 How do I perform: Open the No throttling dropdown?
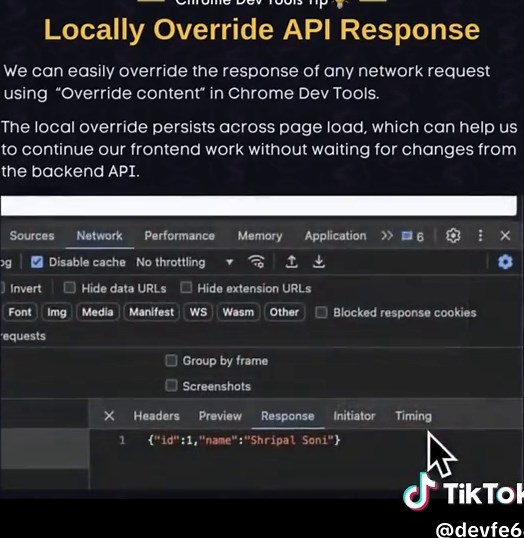[185, 262]
